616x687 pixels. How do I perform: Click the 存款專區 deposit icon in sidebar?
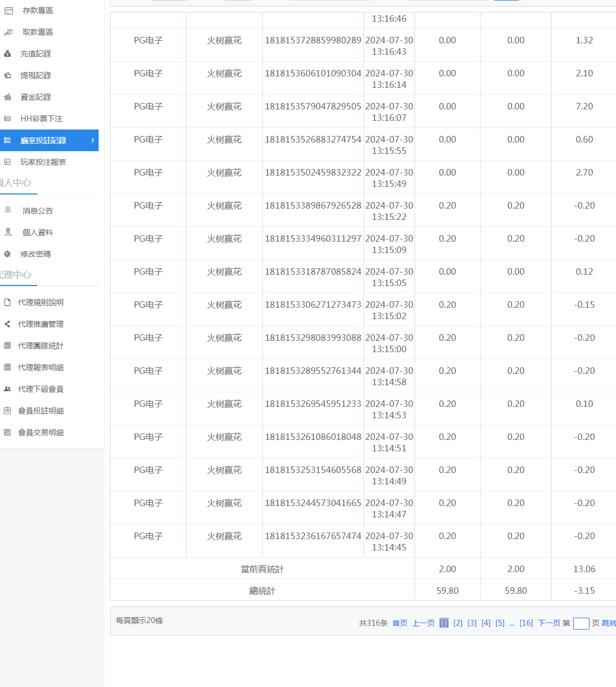[x=9, y=10]
